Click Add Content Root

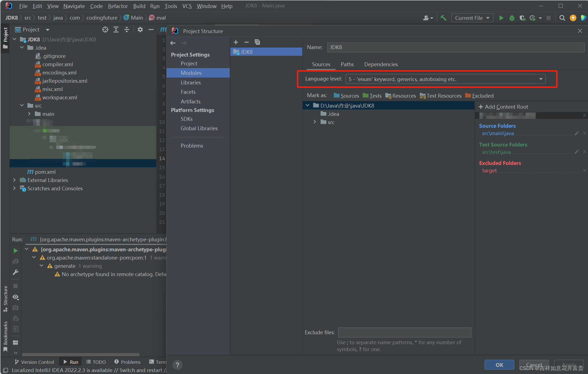tap(503, 107)
